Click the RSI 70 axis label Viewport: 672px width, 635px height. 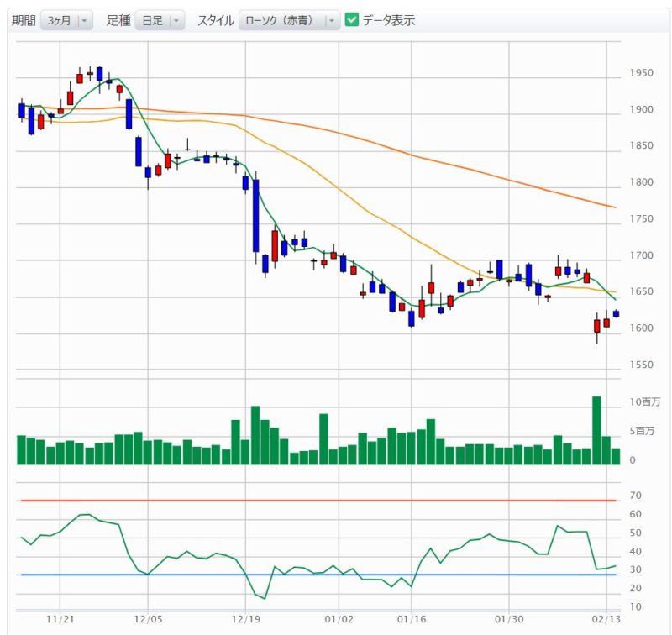(x=636, y=496)
